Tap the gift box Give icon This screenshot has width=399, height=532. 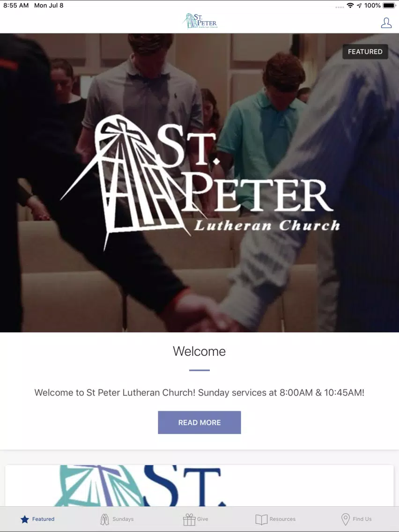(x=189, y=519)
